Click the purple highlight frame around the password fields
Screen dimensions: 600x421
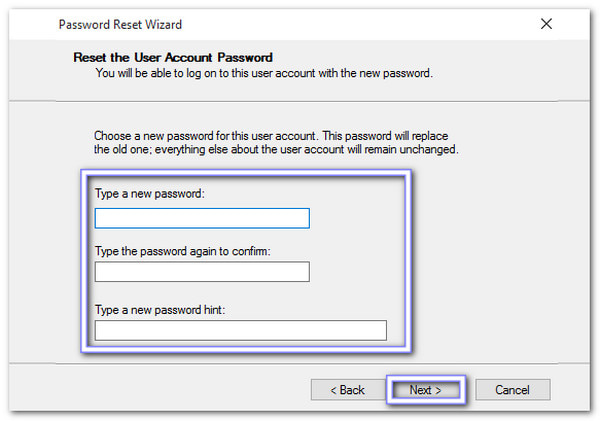click(83, 260)
